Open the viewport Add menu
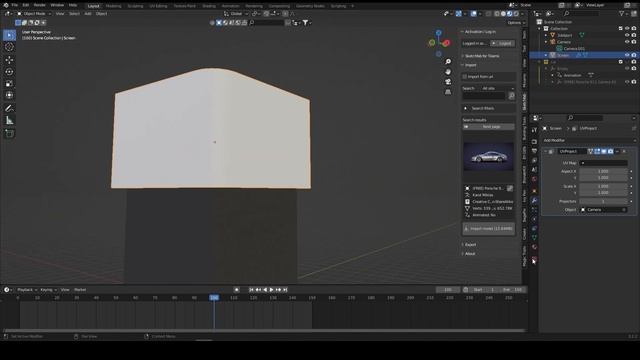The width and height of the screenshot is (640, 360). 88,13
